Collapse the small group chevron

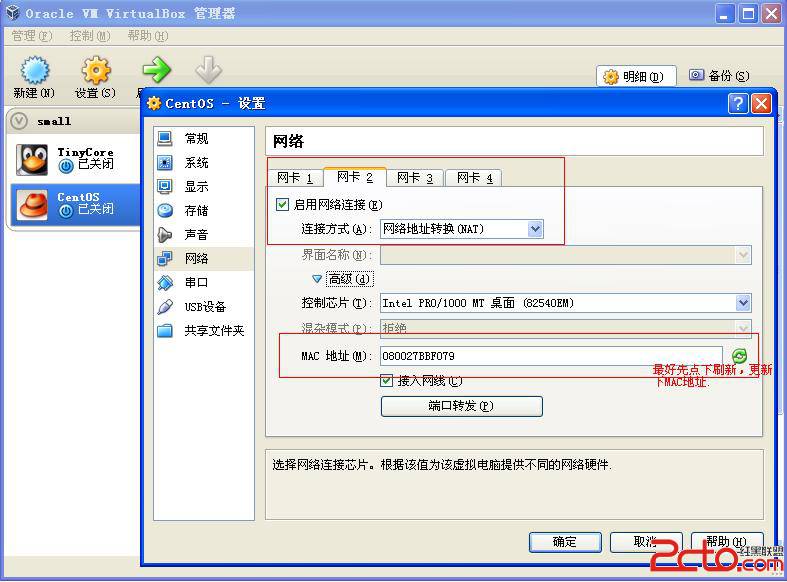tap(19, 121)
